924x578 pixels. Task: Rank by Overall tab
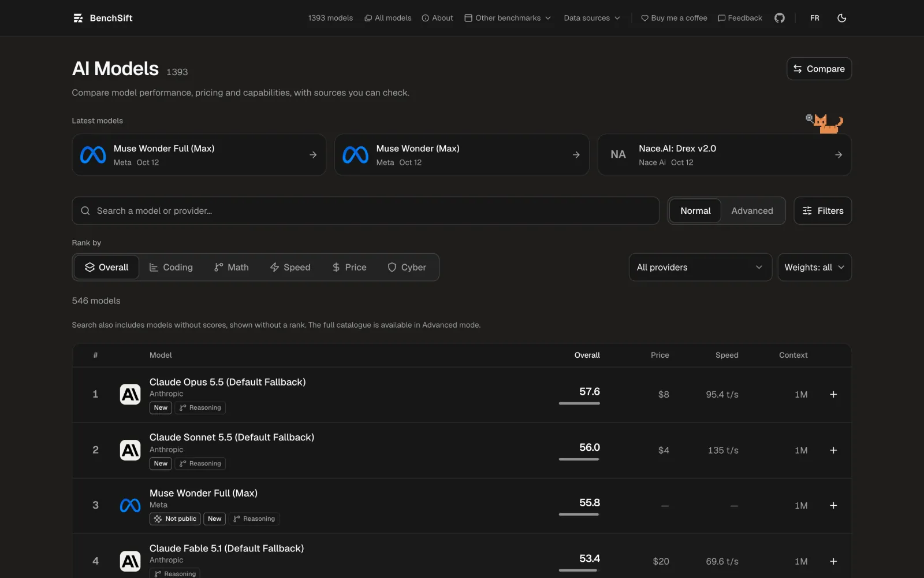pyautogui.click(x=107, y=267)
